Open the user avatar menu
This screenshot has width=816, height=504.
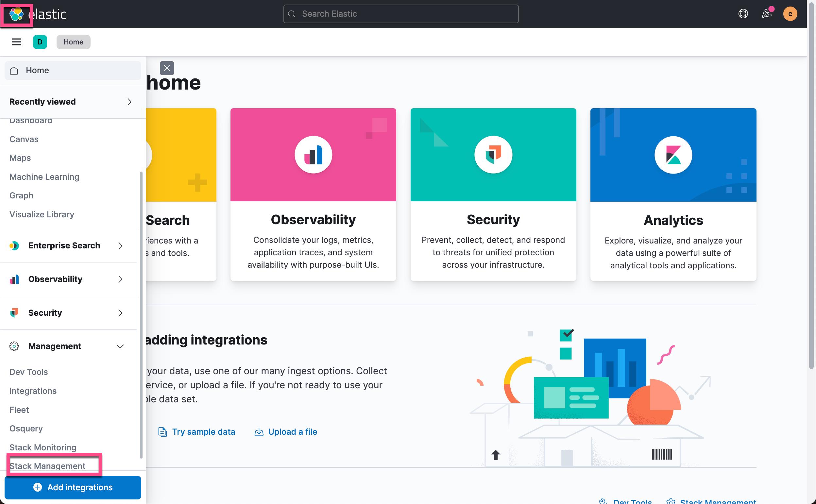pyautogui.click(x=790, y=14)
